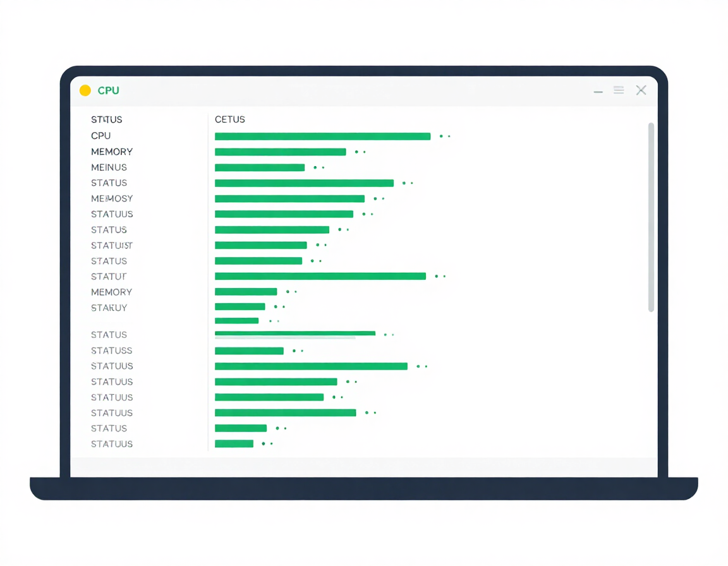
Task: Click the green usage bar in CPU row
Action: click(323, 136)
